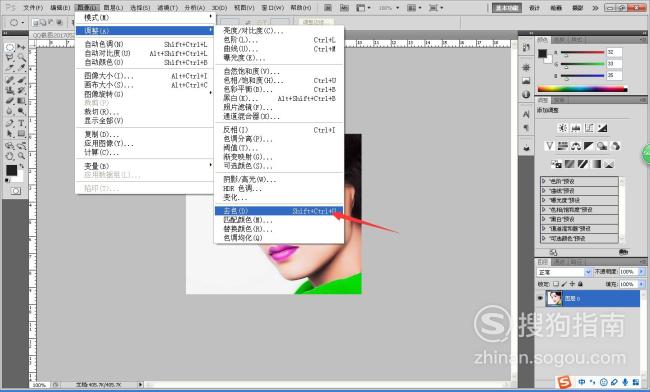Select the Quick Selection tool
Viewport: 650px width, 392px height.
pos(21,58)
